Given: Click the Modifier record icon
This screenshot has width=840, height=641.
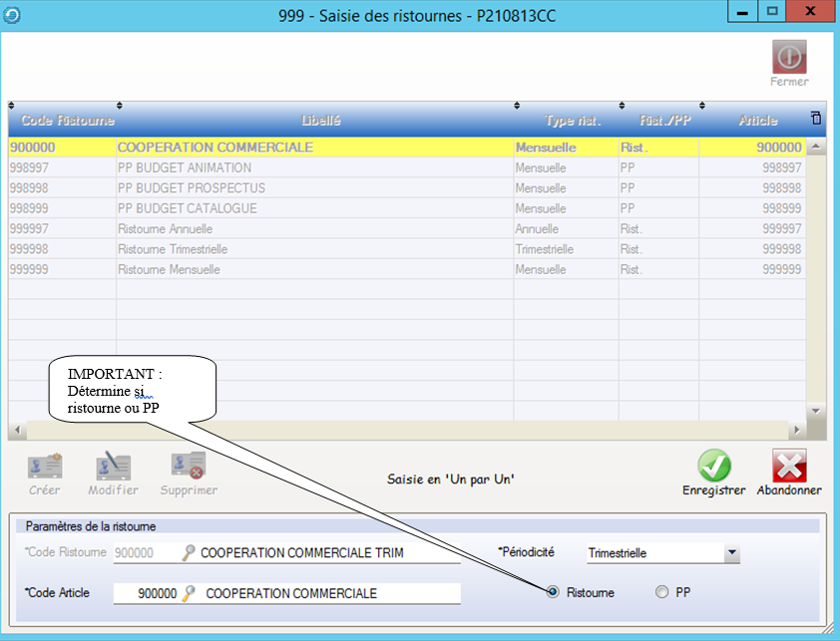Looking at the screenshot, I should point(114,466).
